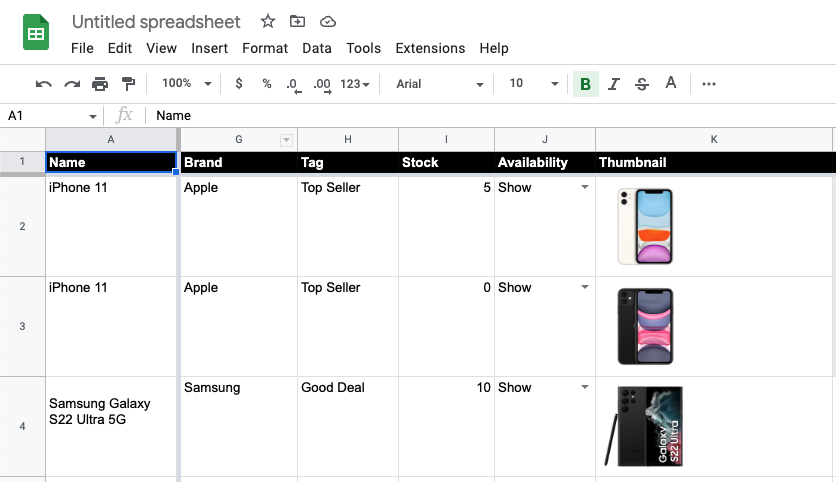Decrease decimal places

(293, 85)
